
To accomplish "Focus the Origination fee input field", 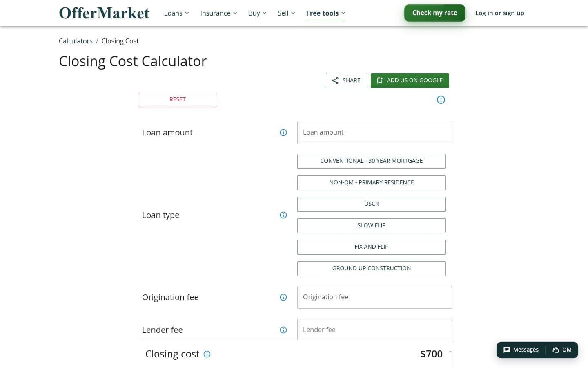I will click(x=375, y=297).
